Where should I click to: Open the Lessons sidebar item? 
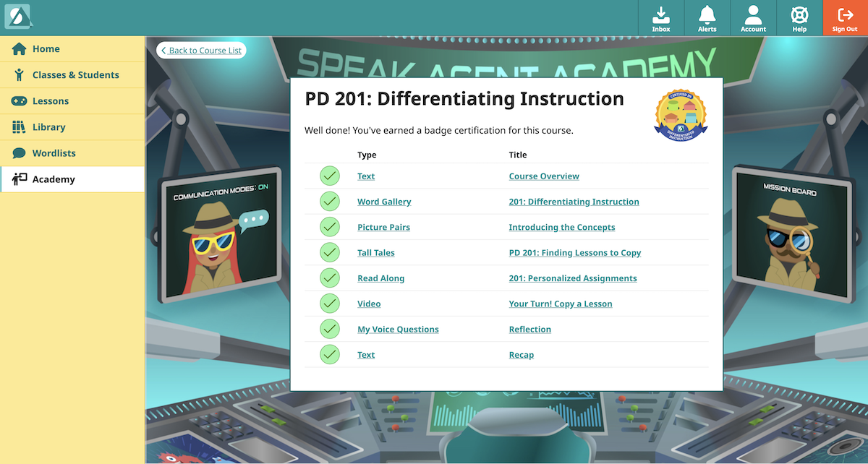point(51,101)
